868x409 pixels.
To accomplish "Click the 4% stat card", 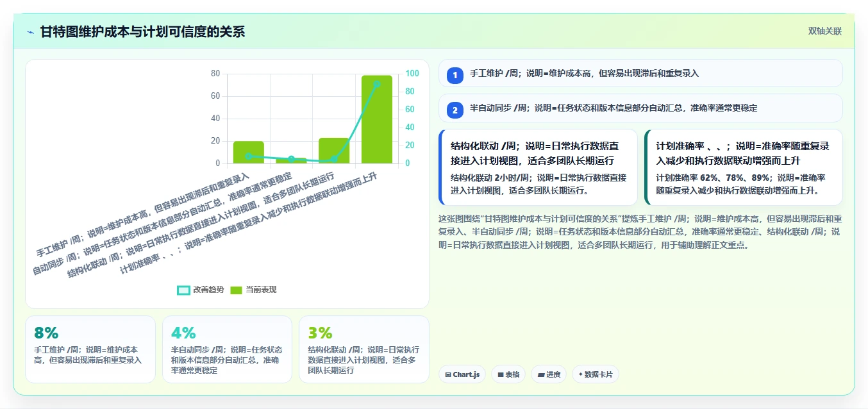I will coord(227,349).
